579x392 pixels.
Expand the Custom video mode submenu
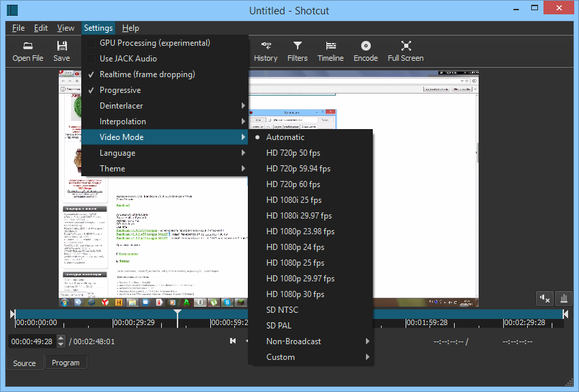311,357
